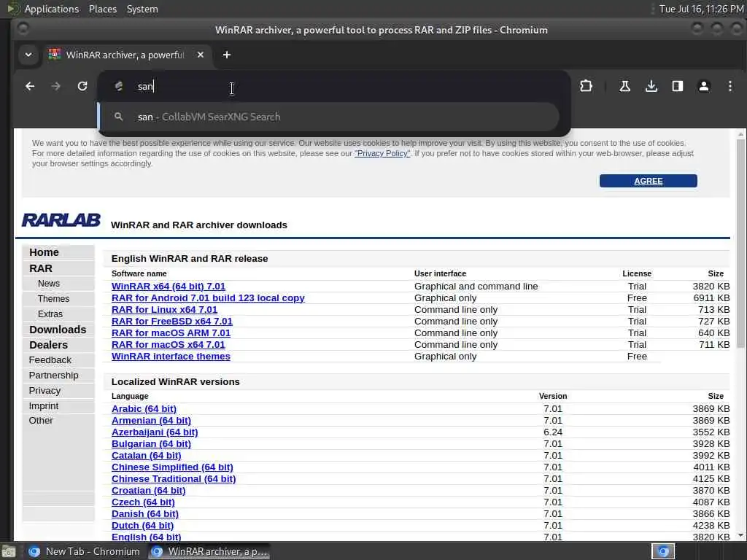Download Bulgarian (64 bit) version
This screenshot has width=747, height=560.
click(x=151, y=444)
